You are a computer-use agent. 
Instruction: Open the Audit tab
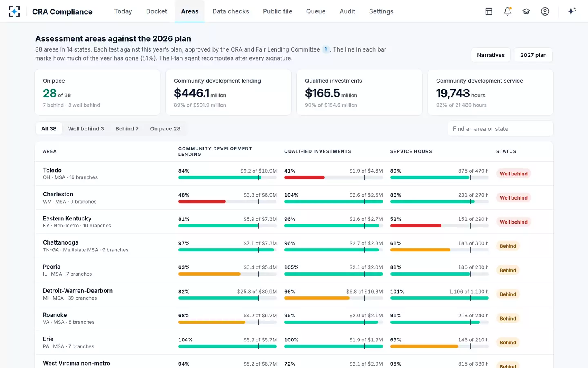click(347, 11)
